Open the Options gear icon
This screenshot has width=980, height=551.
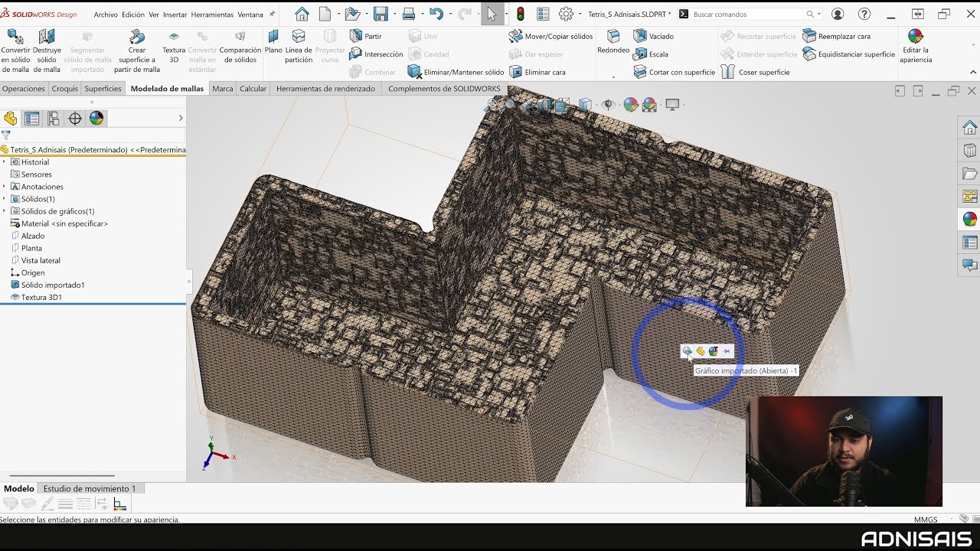pyautogui.click(x=566, y=14)
